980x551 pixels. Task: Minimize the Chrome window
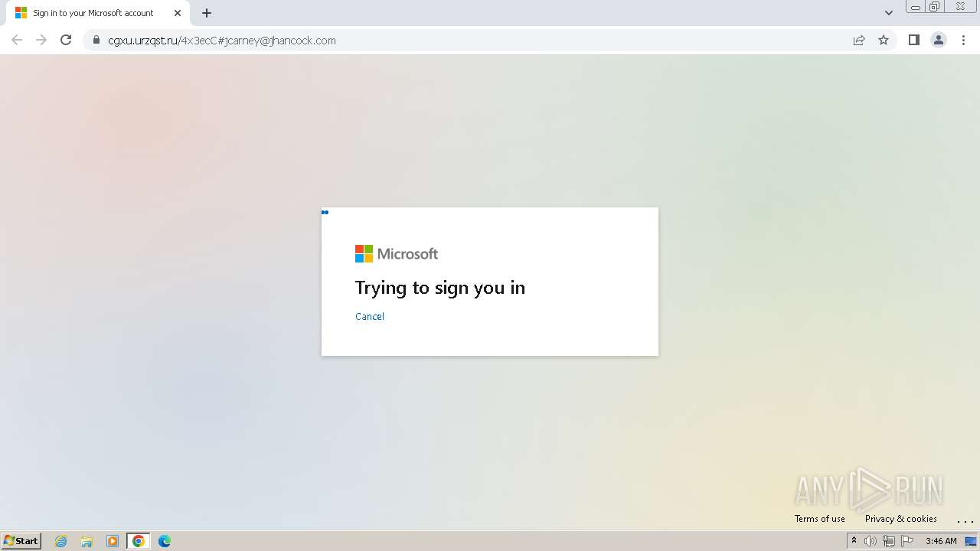(x=916, y=7)
